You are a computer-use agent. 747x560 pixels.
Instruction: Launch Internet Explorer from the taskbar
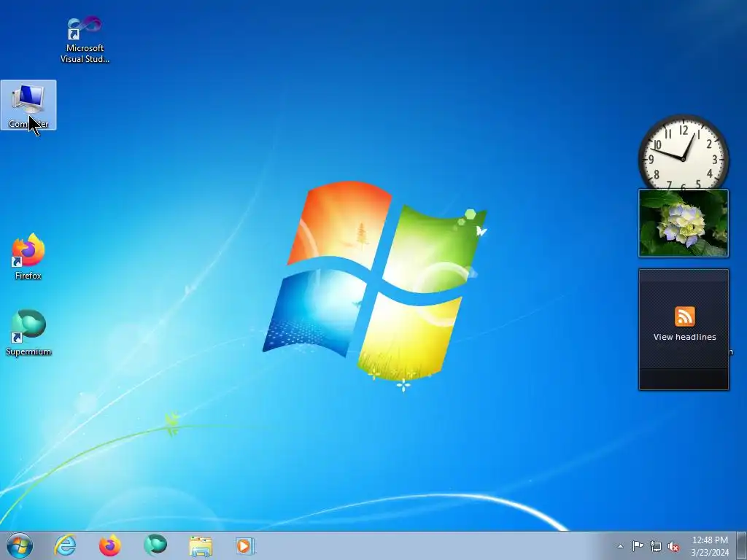[65, 545]
